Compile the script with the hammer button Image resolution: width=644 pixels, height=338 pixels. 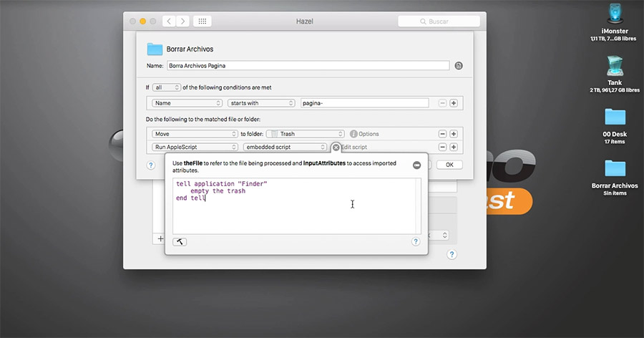coord(180,242)
